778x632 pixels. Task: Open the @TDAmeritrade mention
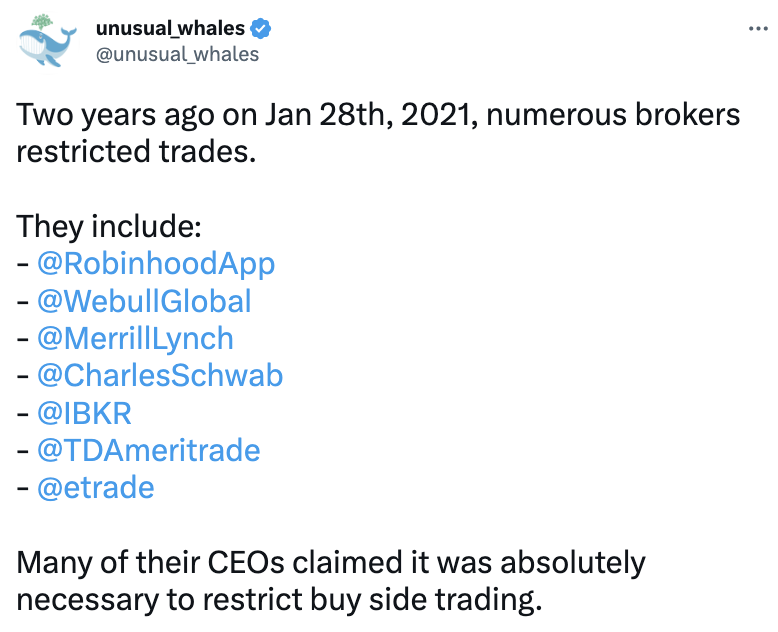coord(149,450)
